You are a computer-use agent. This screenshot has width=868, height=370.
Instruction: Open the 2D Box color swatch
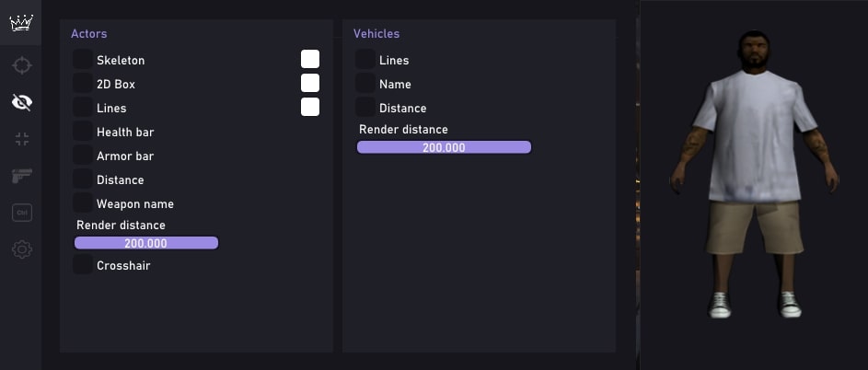pos(310,83)
